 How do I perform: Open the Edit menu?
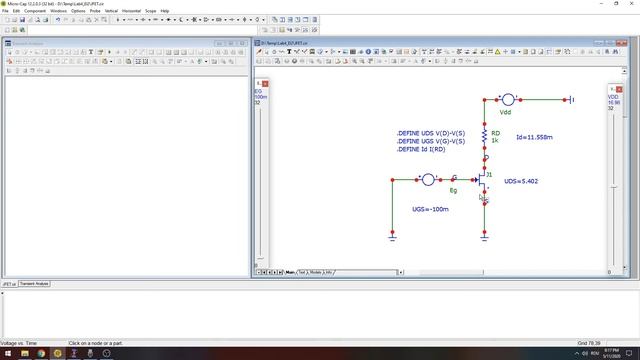[x=16, y=11]
